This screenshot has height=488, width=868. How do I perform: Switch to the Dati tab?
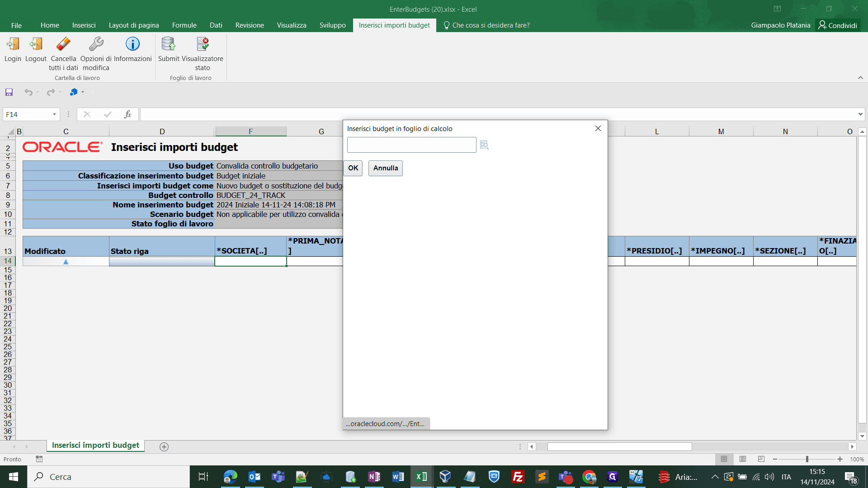(x=216, y=25)
